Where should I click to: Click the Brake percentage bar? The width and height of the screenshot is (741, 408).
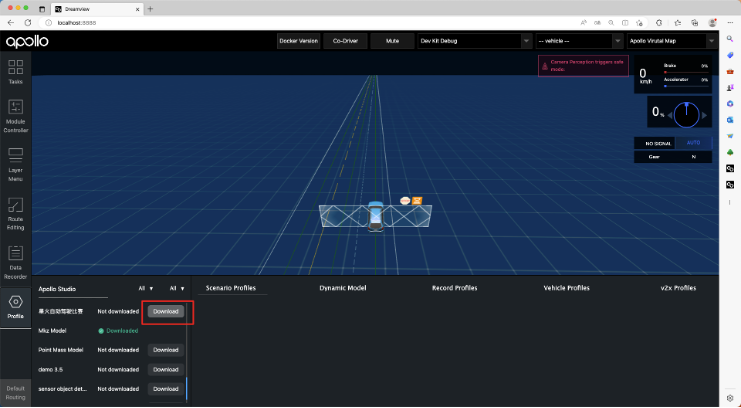pos(686,72)
